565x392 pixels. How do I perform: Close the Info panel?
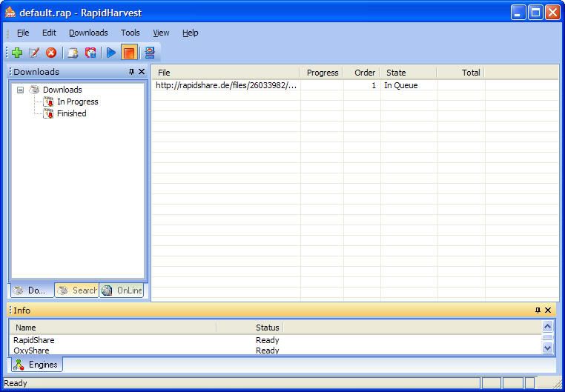pyautogui.click(x=548, y=310)
